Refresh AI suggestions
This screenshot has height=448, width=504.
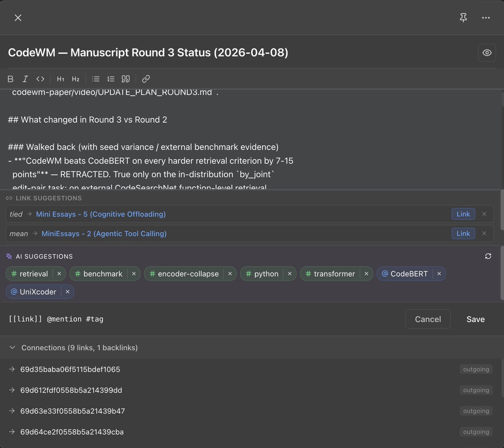pos(488,256)
